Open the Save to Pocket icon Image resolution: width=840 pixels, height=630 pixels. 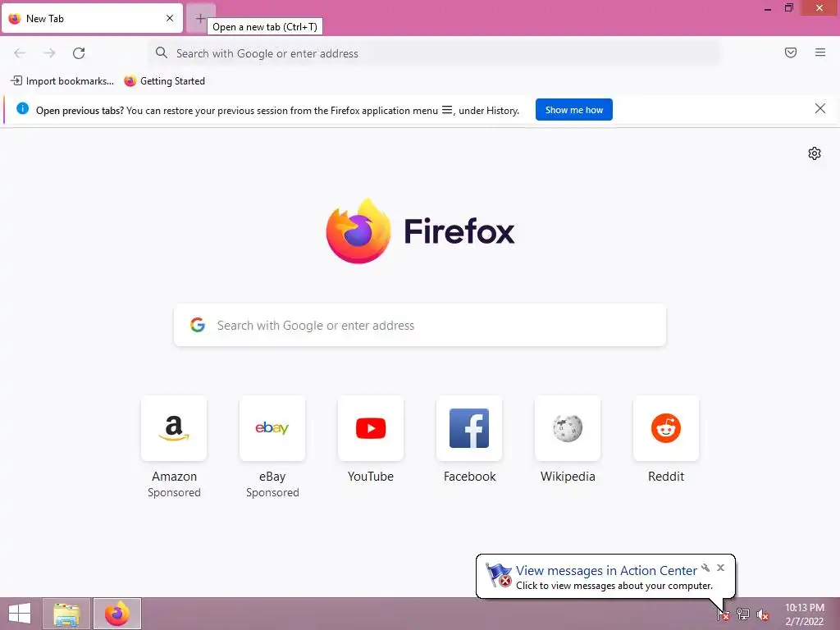pyautogui.click(x=791, y=52)
